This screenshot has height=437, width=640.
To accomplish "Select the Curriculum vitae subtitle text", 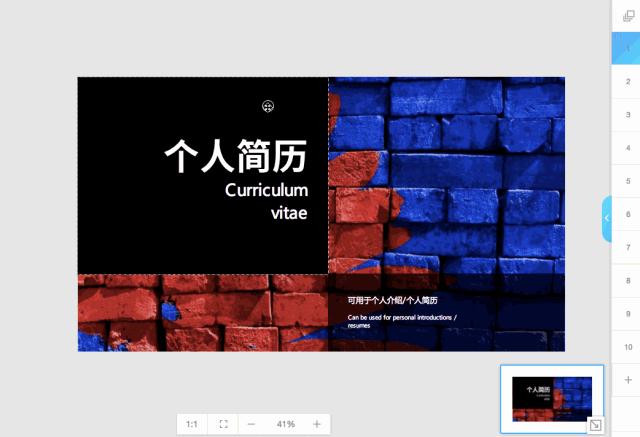I will [266, 202].
